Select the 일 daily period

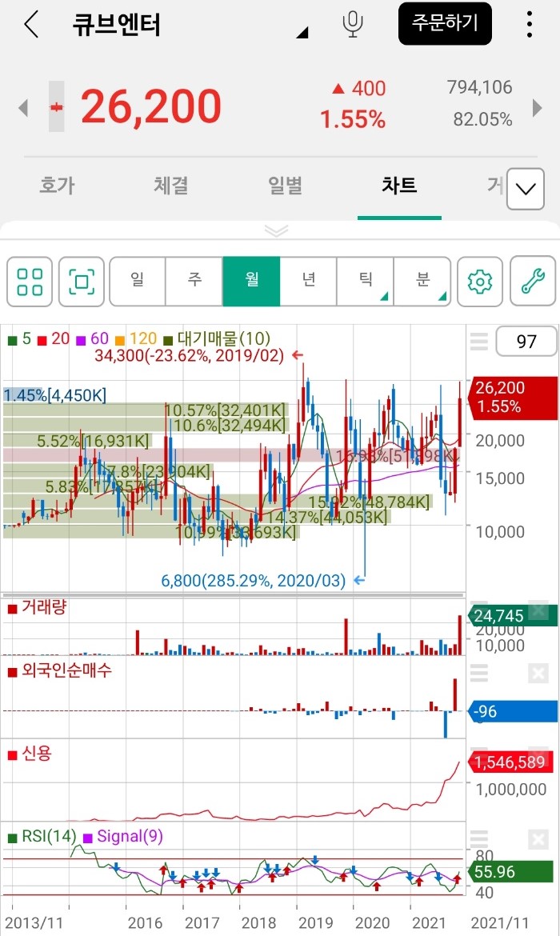click(x=138, y=281)
